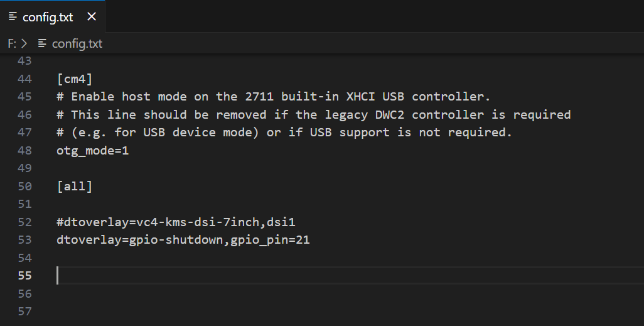Image resolution: width=644 pixels, height=326 pixels.
Task: Expand the breadcrumb chevron after F:
Action: point(24,43)
